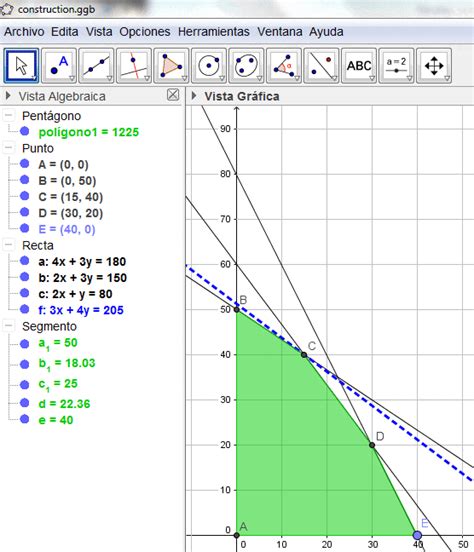The height and width of the screenshot is (552, 474).
Task: Select the Move arrow tool
Action: (x=21, y=66)
